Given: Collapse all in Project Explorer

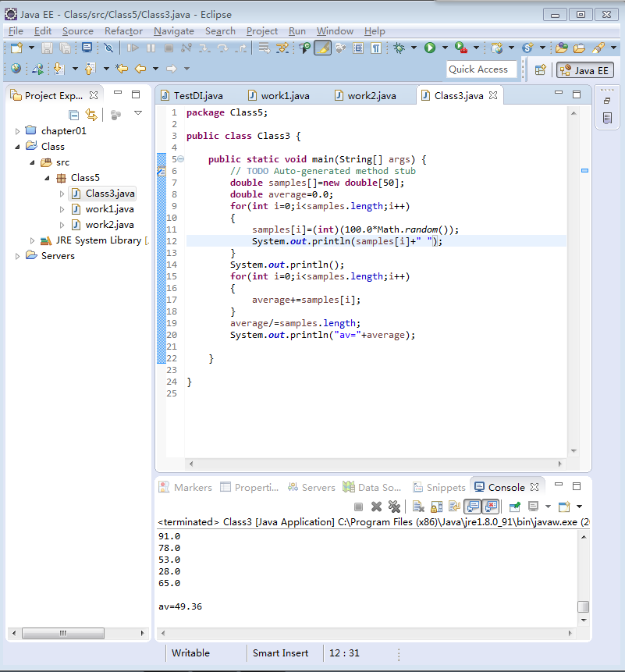Looking at the screenshot, I should [74, 115].
